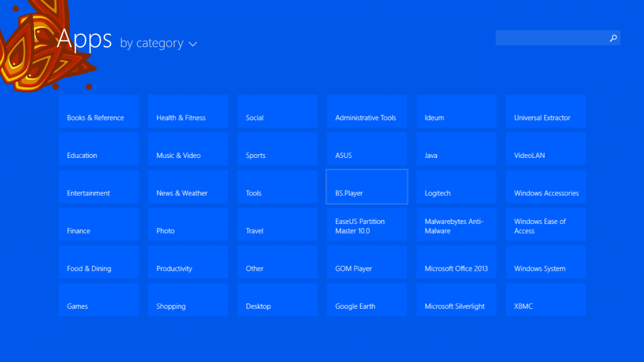Open Music & Video category

pyautogui.click(x=188, y=149)
